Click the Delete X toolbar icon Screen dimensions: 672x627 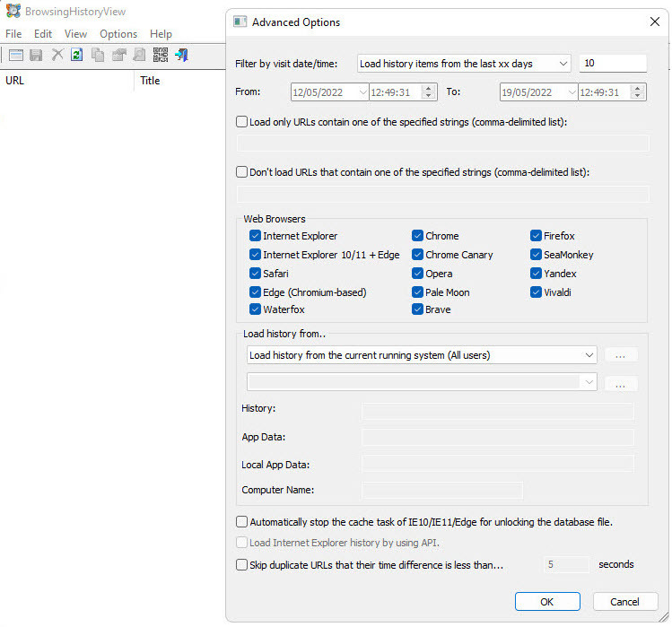click(x=57, y=55)
